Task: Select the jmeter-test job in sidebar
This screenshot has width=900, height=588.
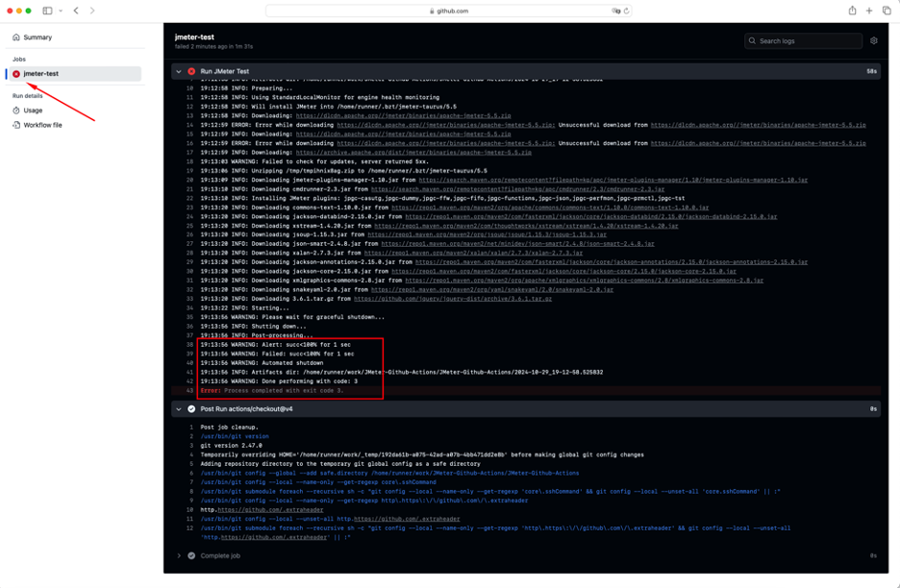Action: [74, 73]
